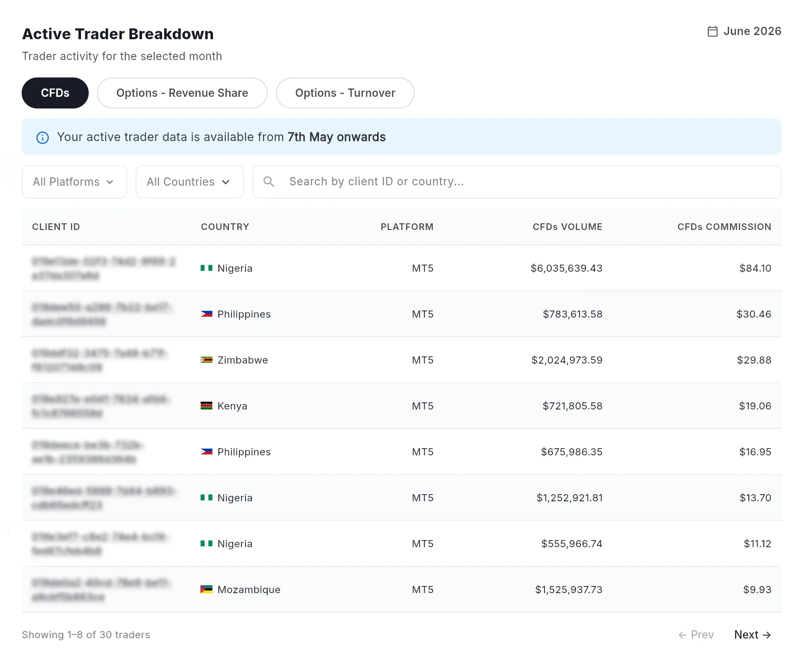Select the commission value $9.93
This screenshot has width=806, height=672.
point(757,590)
